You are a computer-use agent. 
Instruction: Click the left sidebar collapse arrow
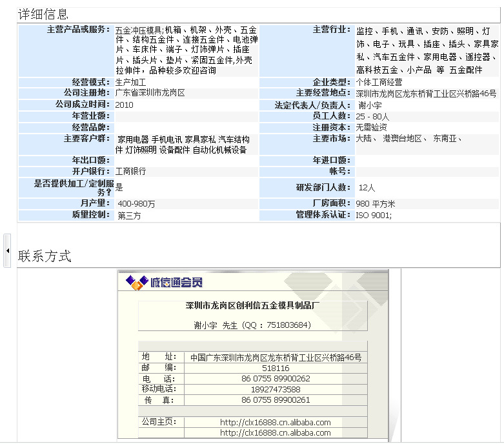click(x=7, y=250)
